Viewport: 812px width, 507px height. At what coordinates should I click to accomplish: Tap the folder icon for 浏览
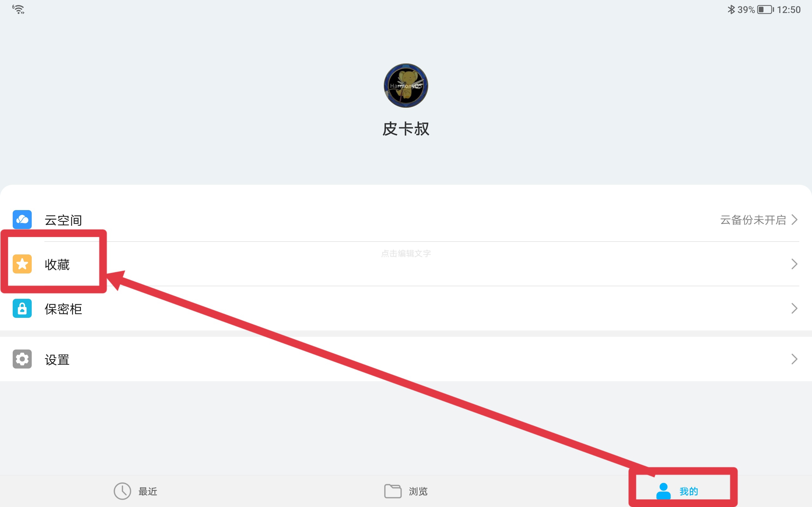pyautogui.click(x=393, y=491)
